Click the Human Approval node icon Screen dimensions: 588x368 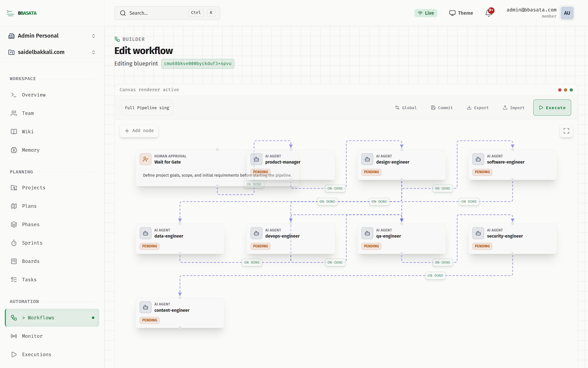tap(145, 159)
